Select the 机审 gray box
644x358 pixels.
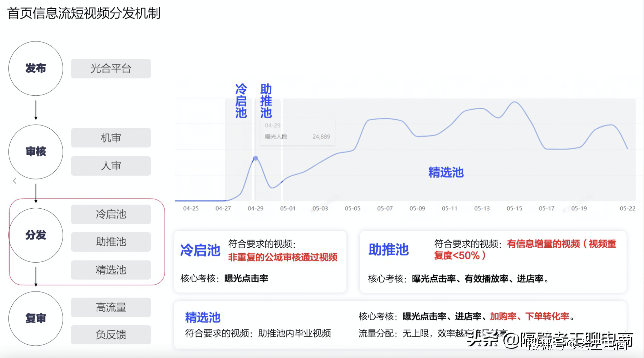click(111, 138)
